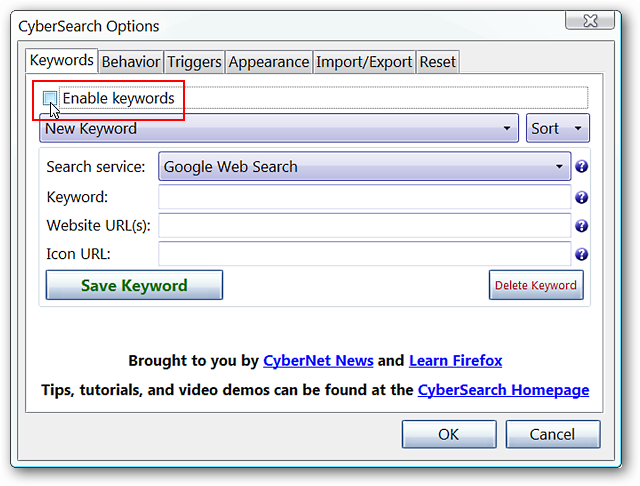Select the Import/Export tab
This screenshot has height=486, width=640.
coord(364,62)
